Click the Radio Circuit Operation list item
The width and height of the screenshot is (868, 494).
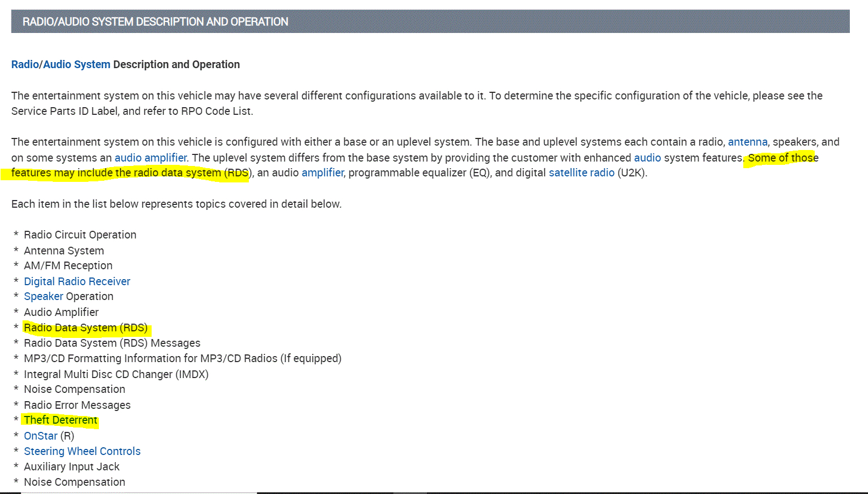[80, 235]
